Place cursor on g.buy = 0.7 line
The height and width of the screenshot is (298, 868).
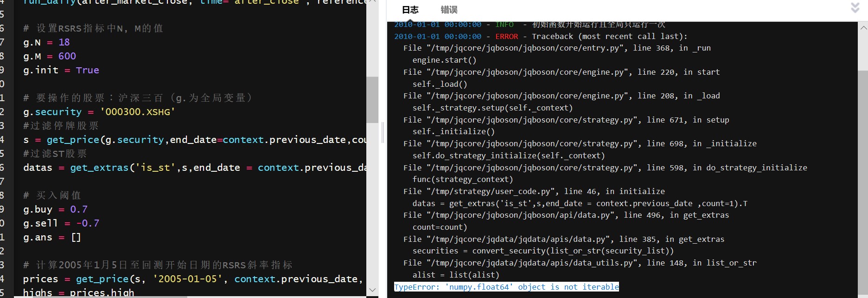(x=55, y=209)
